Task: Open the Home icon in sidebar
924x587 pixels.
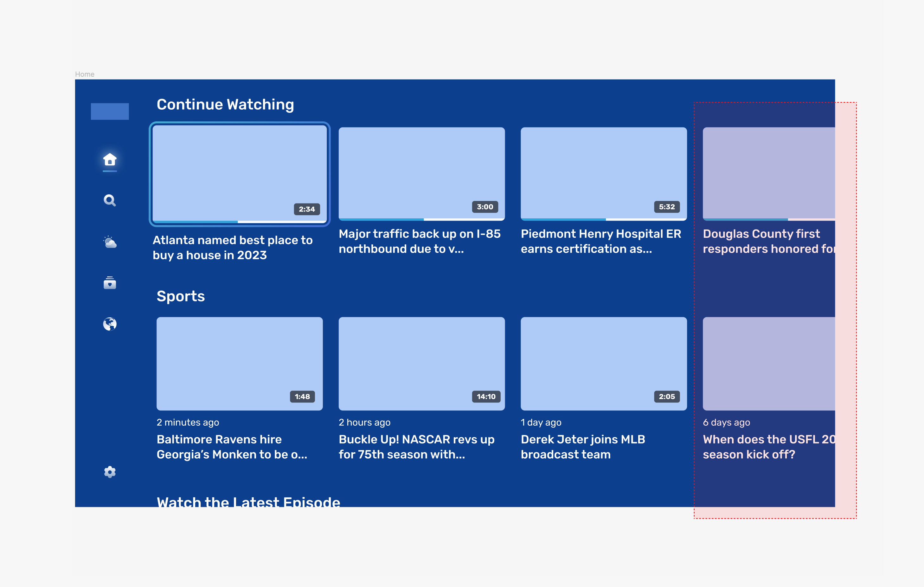Action: (x=110, y=159)
